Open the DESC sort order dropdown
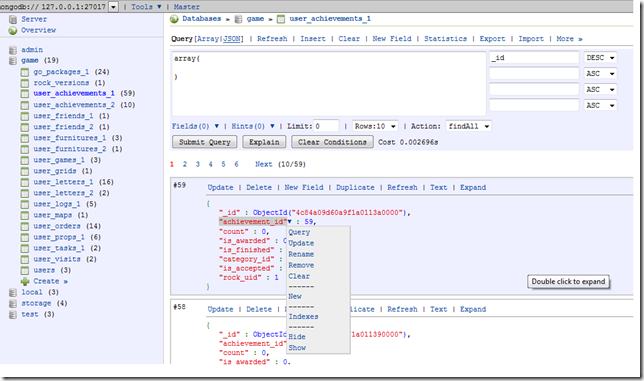This screenshot has height=381, width=644. coord(600,58)
